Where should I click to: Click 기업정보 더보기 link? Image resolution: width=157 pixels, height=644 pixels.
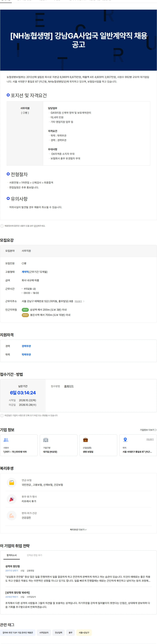coord(148,430)
